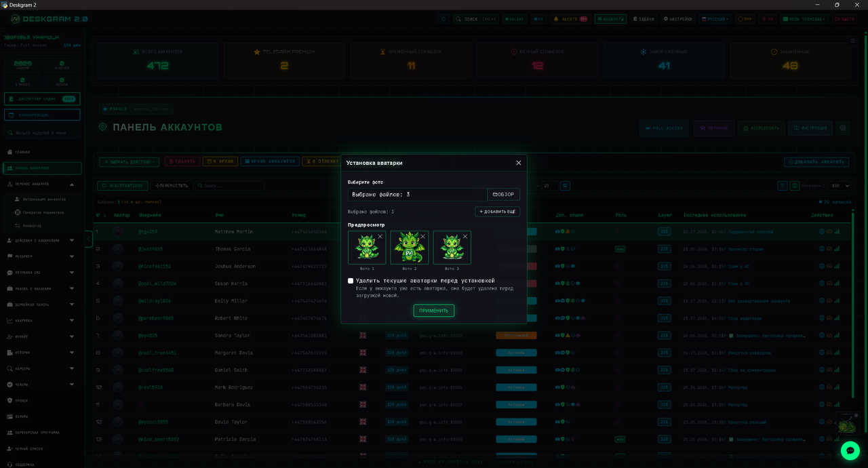868x468 pixels.
Task: Click Добавить аккаунты button
Action: tap(816, 161)
